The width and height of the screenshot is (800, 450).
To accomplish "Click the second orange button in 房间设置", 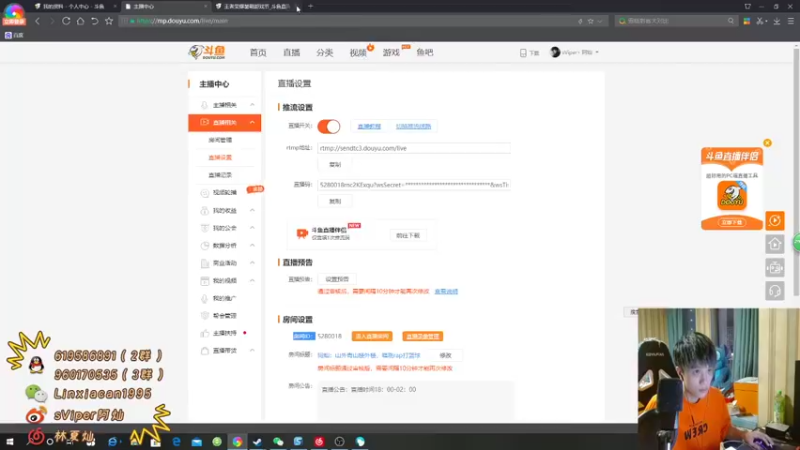I will 422,336.
